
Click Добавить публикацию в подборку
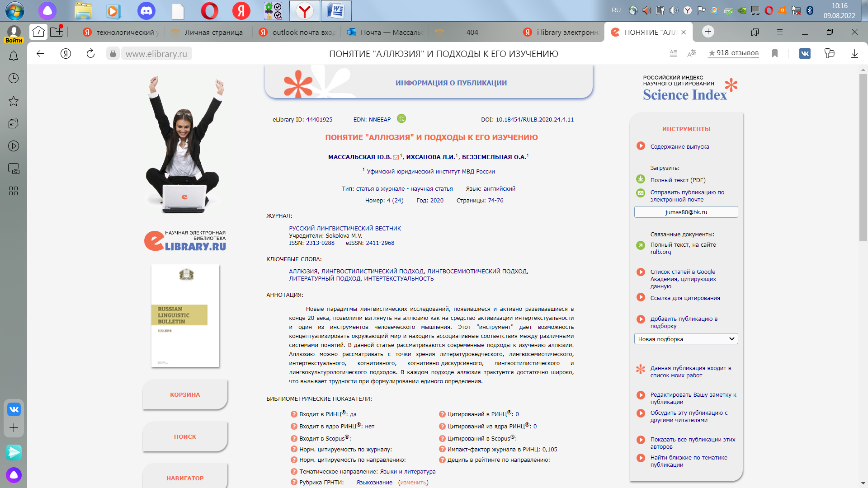tap(684, 322)
